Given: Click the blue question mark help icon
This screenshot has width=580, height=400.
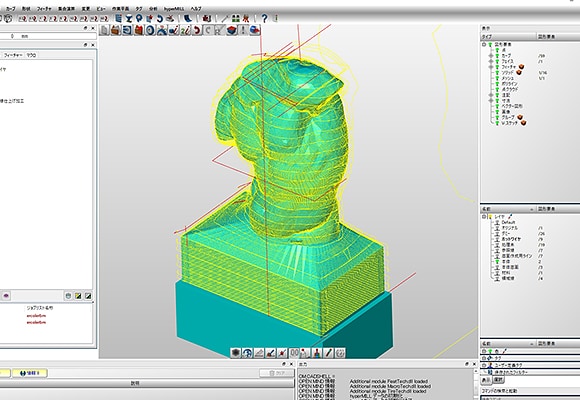Looking at the screenshot, I should 264,18.
